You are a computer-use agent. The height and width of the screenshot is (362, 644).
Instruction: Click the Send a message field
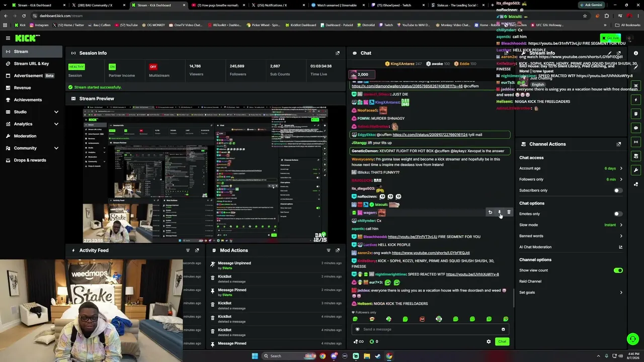click(x=429, y=330)
